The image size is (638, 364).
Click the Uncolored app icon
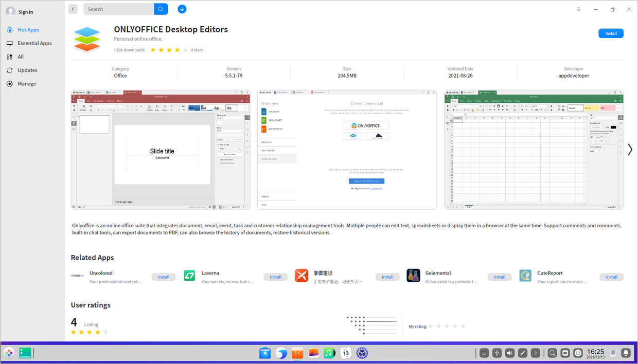coord(77,276)
